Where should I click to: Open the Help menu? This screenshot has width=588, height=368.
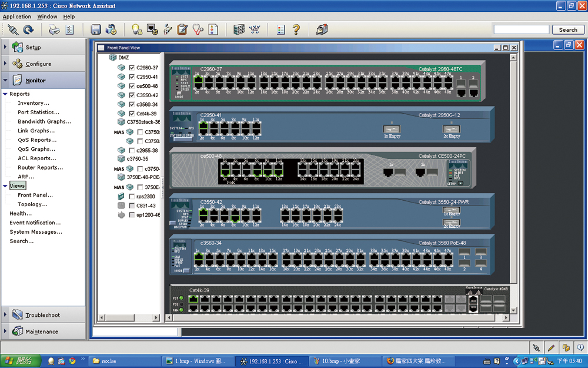click(x=69, y=16)
